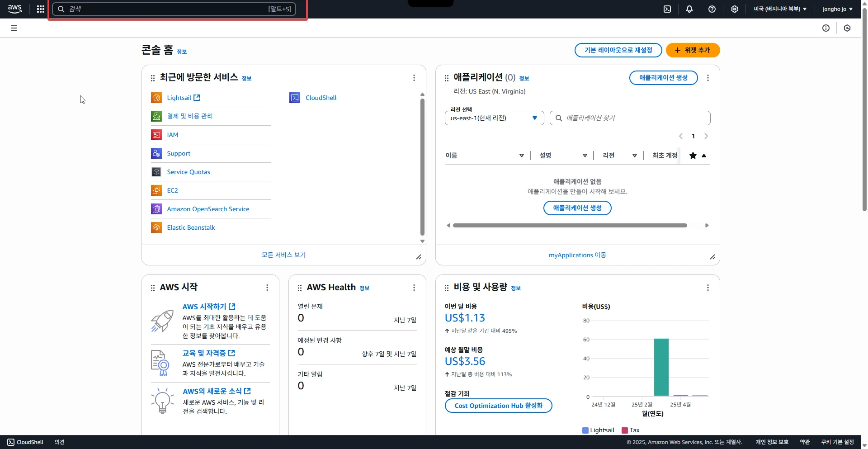Go to the previous applications page arrow
868x449 pixels.
pos(681,136)
